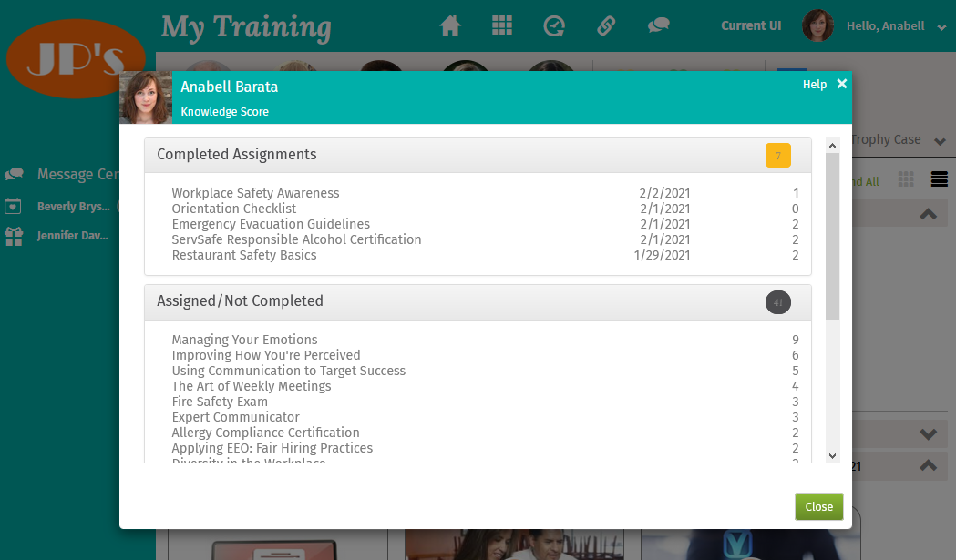The image size is (956, 560).
Task: Click the dialog scrollbar thumb
Action: point(832,236)
